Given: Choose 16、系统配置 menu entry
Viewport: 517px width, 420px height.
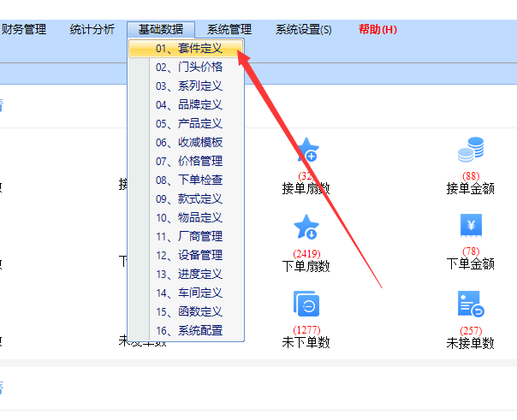Looking at the screenshot, I should point(188,330).
